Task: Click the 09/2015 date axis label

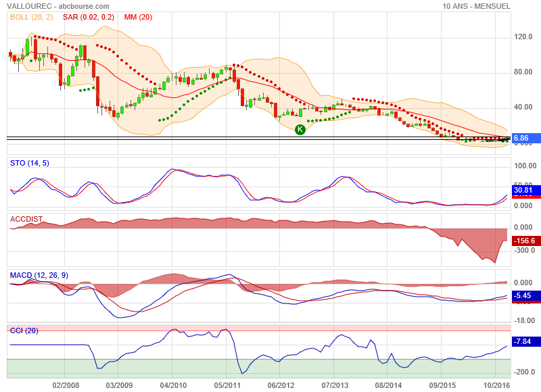Action: click(x=442, y=385)
